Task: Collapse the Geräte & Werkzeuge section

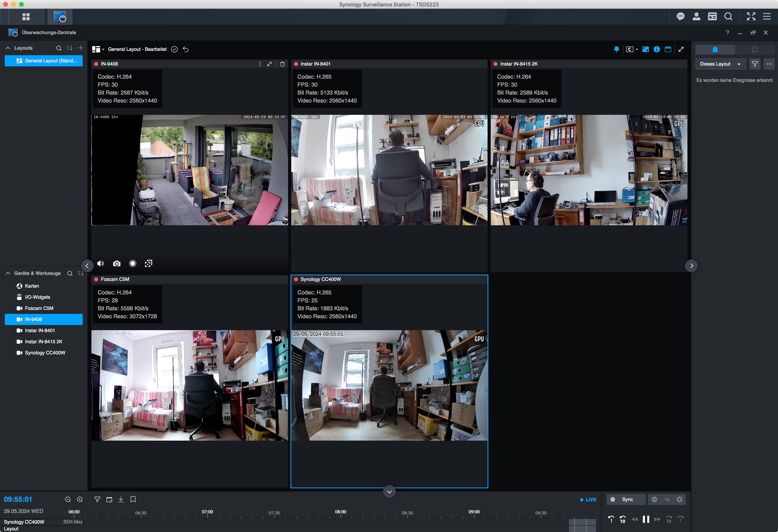Action: point(8,273)
